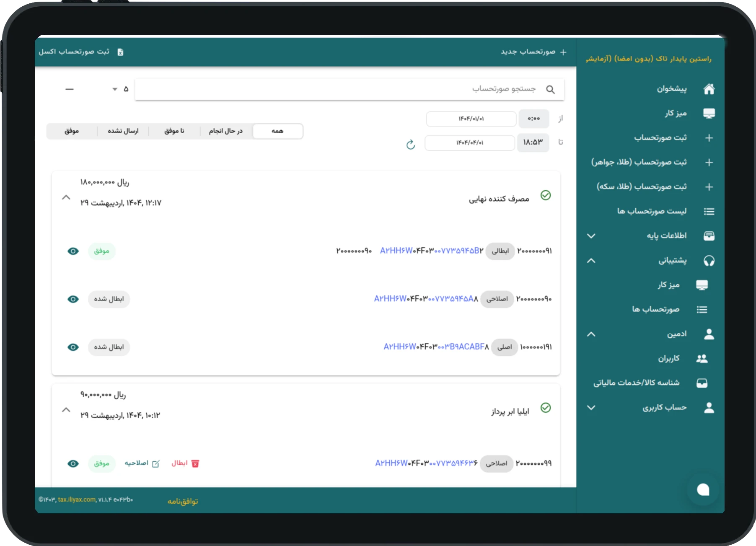Open کاربران users icon
Image resolution: width=756 pixels, height=546 pixels.
[x=702, y=359]
